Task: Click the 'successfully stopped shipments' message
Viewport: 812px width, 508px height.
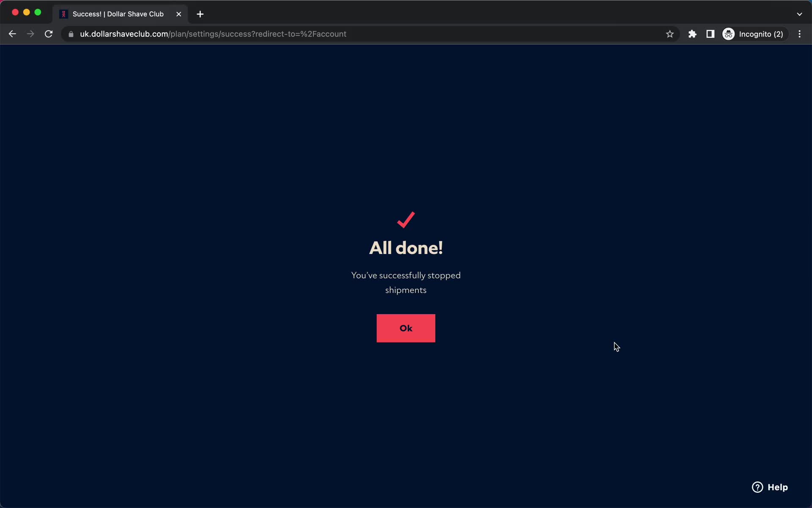Action: (x=406, y=283)
